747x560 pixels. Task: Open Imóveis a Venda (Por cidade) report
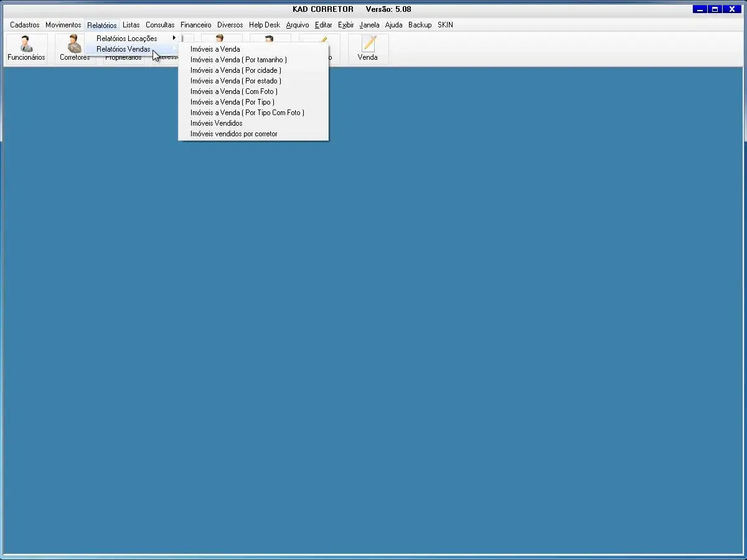point(235,70)
